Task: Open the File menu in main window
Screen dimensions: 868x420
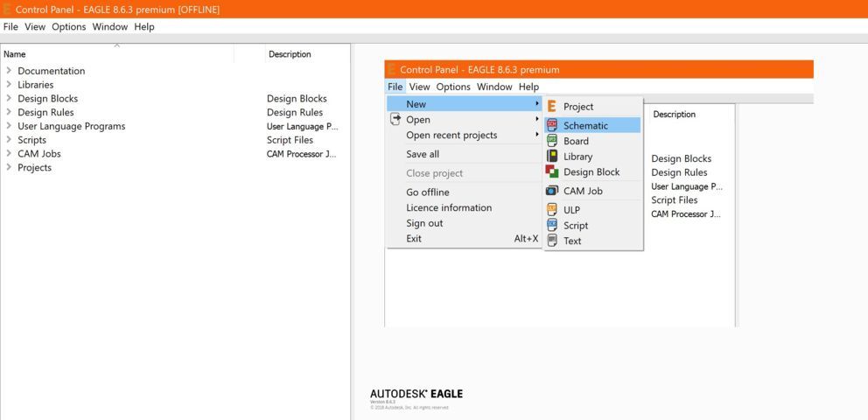Action: pos(10,26)
